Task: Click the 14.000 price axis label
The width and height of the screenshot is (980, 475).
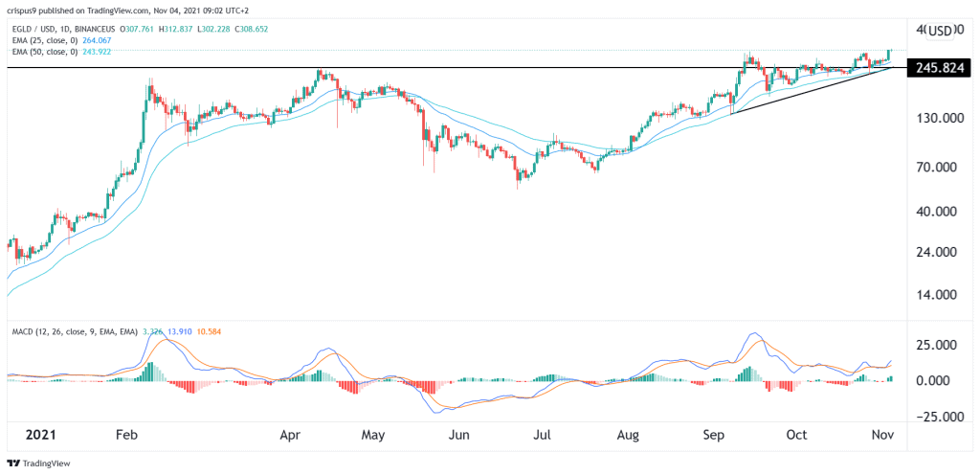Action: (937, 295)
